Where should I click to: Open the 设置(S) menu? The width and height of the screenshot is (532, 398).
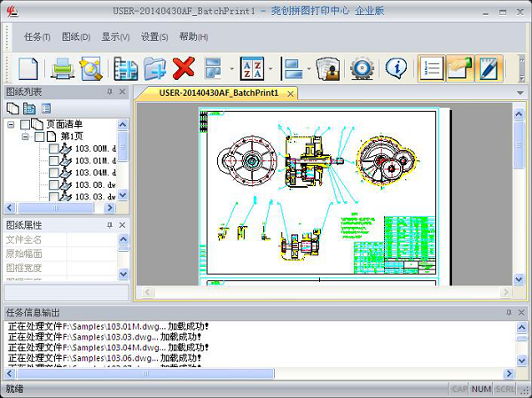[154, 36]
